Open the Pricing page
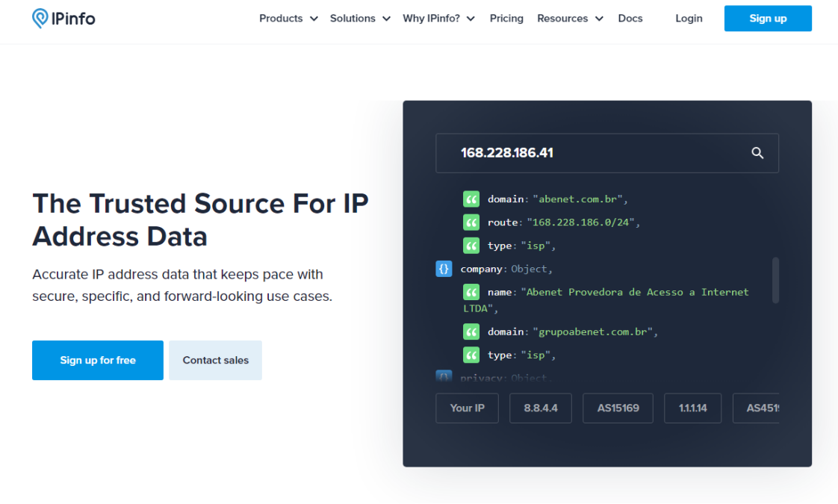 pos(506,18)
